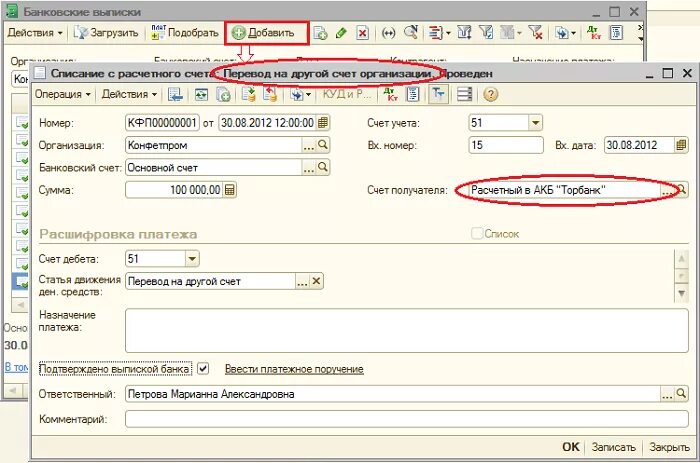Open the Ввести платежное поручение link
Screen dimensions: 700x463
click(x=294, y=369)
